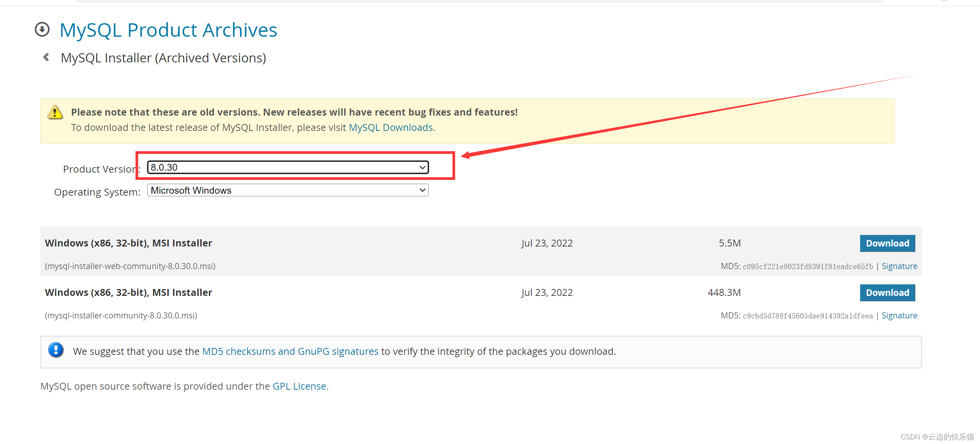Screen dimensions: 980x444
Task: Click the MySQL Product Archives heading
Action: coord(168,30)
